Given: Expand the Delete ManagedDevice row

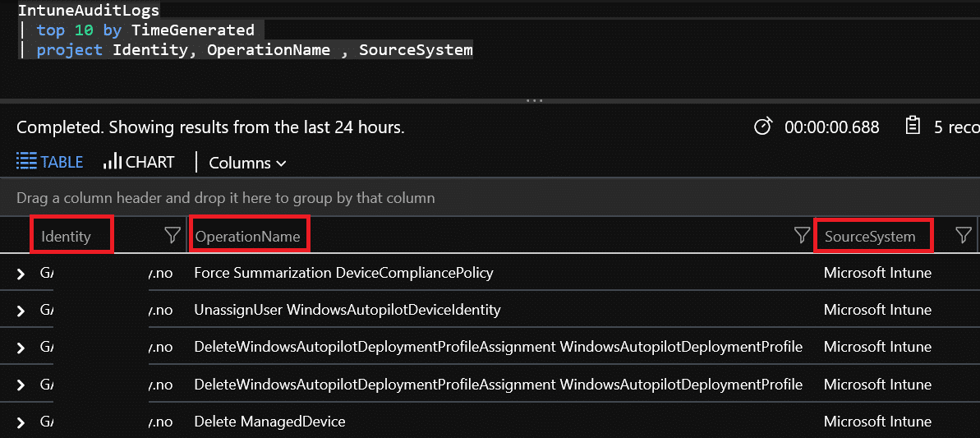Looking at the screenshot, I should (x=21, y=422).
